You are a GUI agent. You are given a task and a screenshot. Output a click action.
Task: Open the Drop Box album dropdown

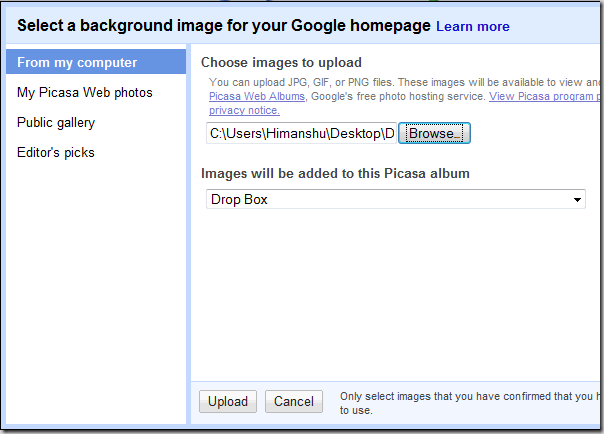tap(390, 199)
